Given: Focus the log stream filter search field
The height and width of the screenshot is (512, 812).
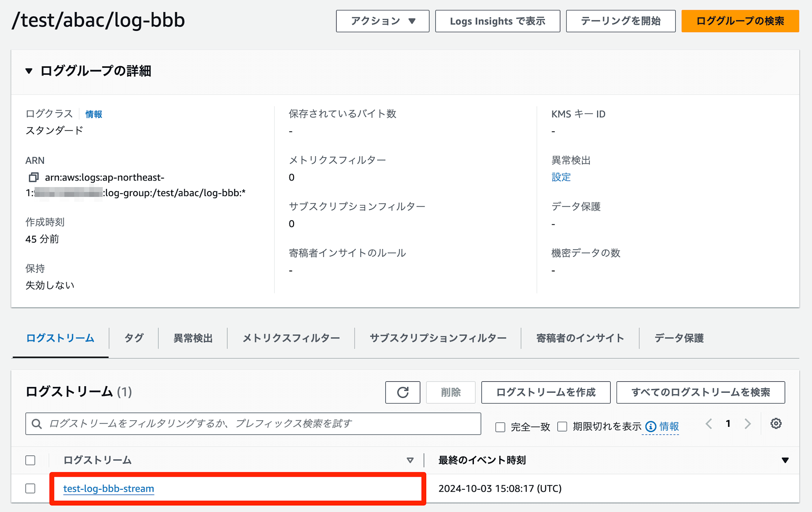Looking at the screenshot, I should point(253,424).
